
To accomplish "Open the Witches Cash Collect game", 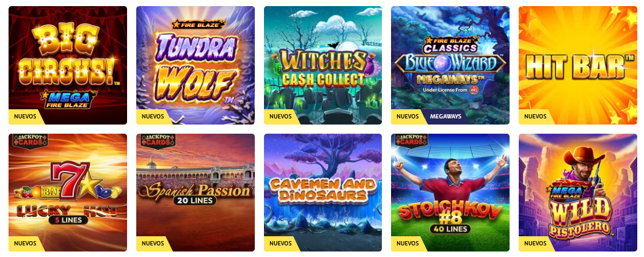I will pyautogui.click(x=323, y=65).
